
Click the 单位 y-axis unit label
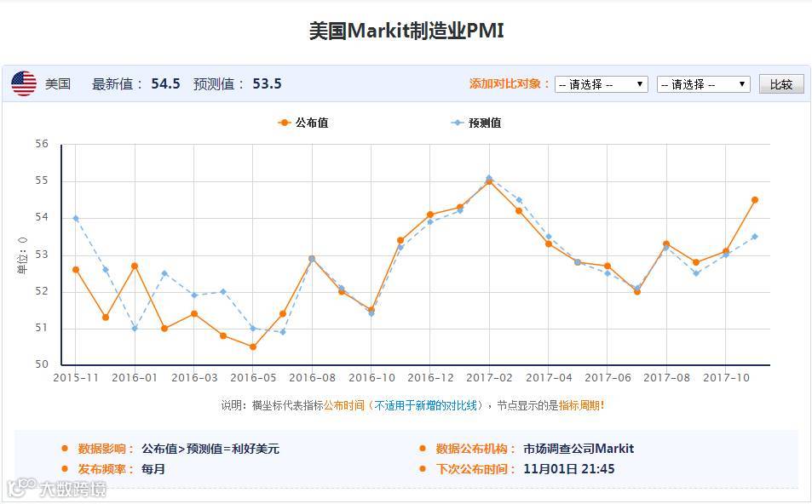pos(22,255)
